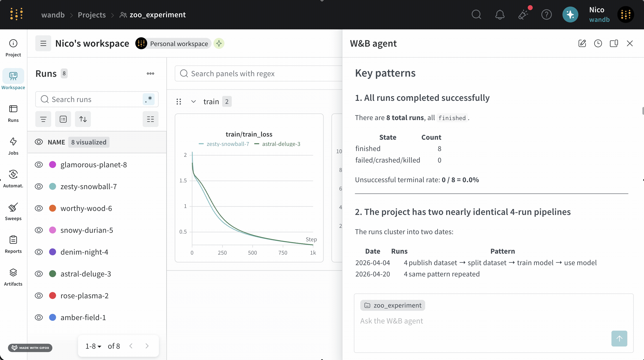Open the Project overview sidebar item
Image resolution: width=644 pixels, height=360 pixels.
(13, 48)
